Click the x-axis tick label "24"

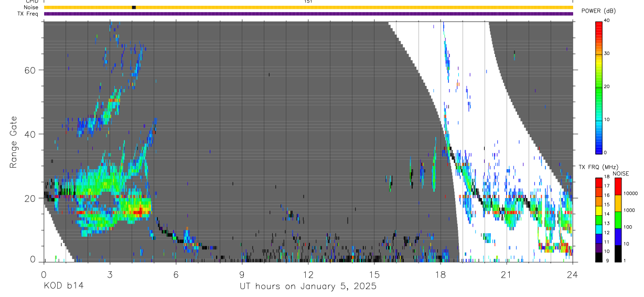click(x=572, y=274)
